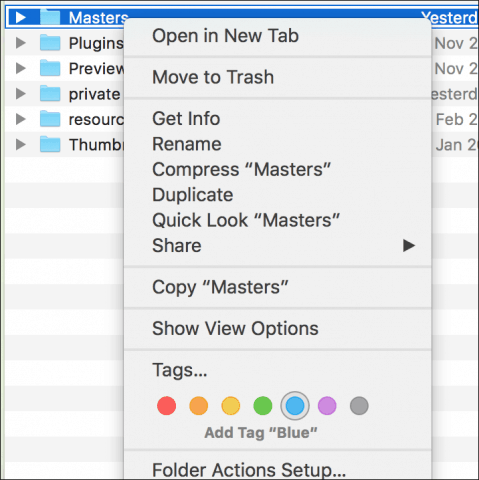Screen dimensions: 479x480
Task: Select the private folder icon
Action: (x=50, y=93)
